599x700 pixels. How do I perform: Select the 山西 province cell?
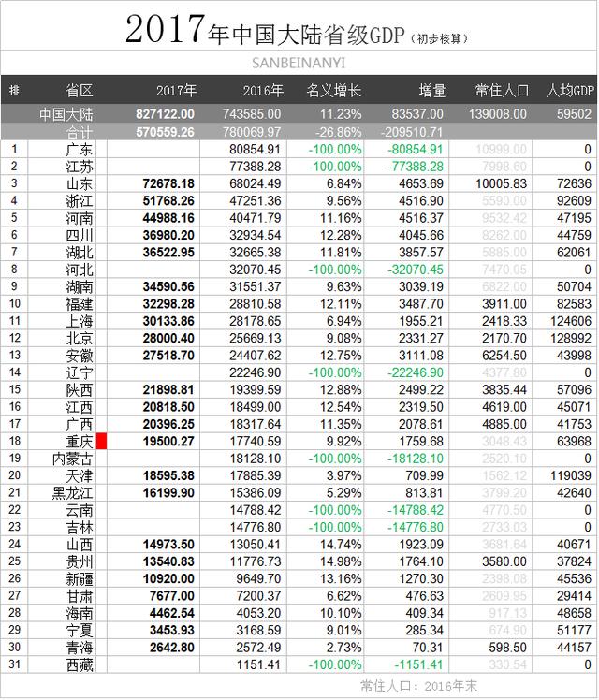click(x=79, y=545)
